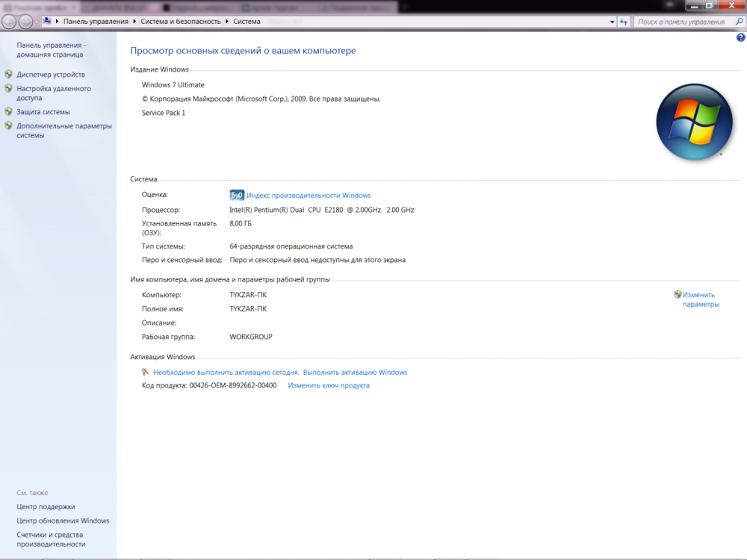Screen dimensions: 747x560
Task: Expand arrow before Панель управления breadcrumb
Action: click(58, 22)
